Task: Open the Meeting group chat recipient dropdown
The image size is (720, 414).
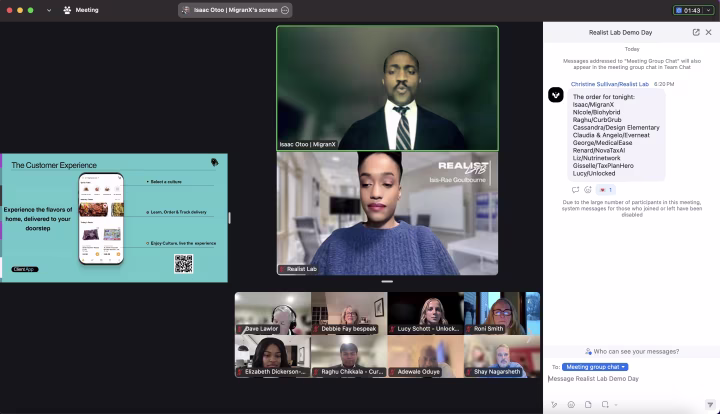Action: [x=595, y=367]
